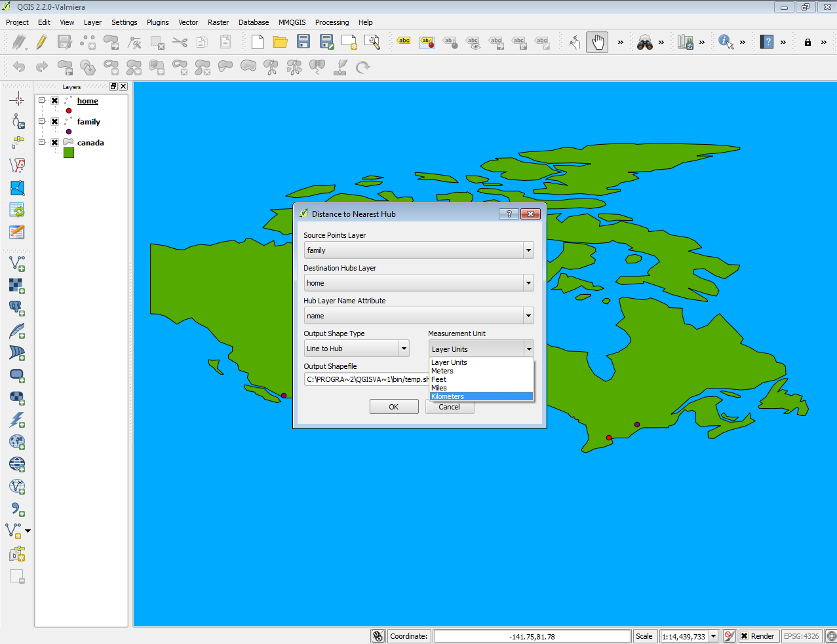Open the Source Points Layer dropdown
This screenshot has width=837, height=644.
(x=528, y=250)
